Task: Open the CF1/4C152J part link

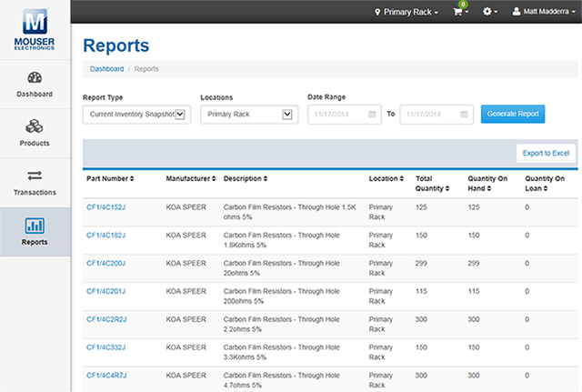Action: (x=105, y=207)
